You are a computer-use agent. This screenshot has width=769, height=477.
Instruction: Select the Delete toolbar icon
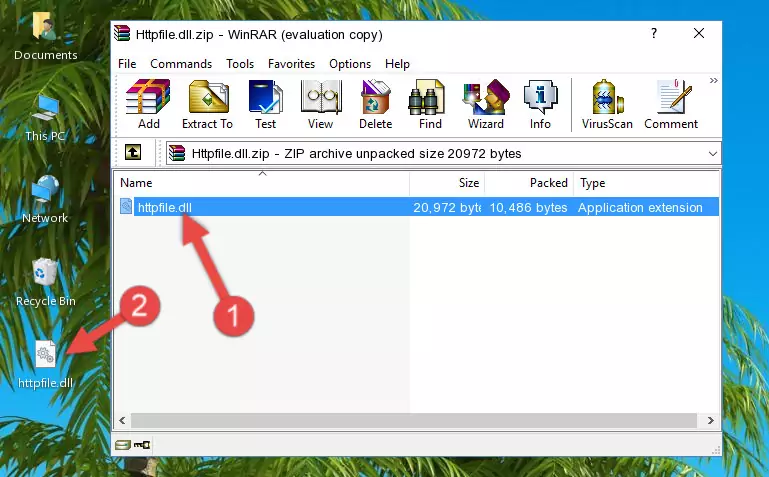pos(376,104)
